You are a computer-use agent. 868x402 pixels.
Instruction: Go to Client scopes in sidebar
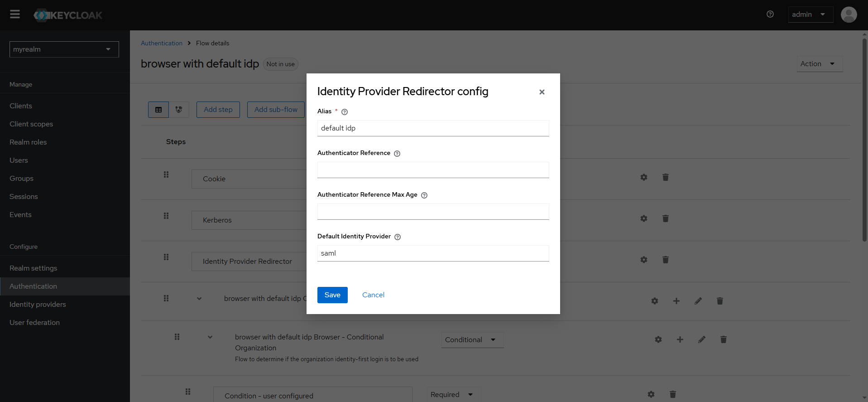tap(31, 124)
